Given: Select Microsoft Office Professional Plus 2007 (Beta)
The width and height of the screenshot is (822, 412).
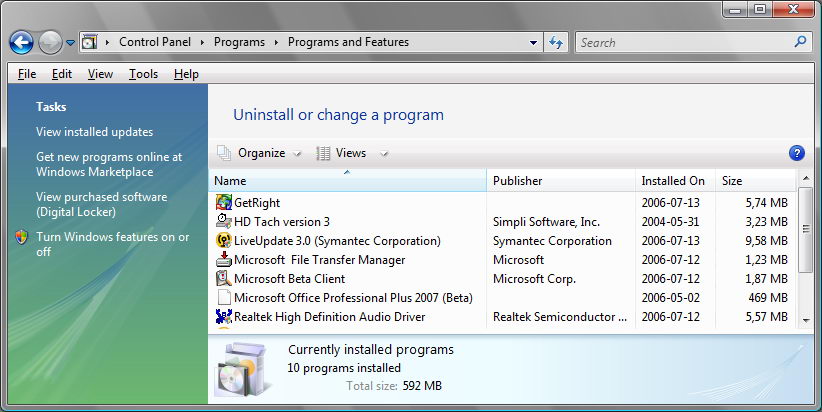Looking at the screenshot, I should [353, 298].
